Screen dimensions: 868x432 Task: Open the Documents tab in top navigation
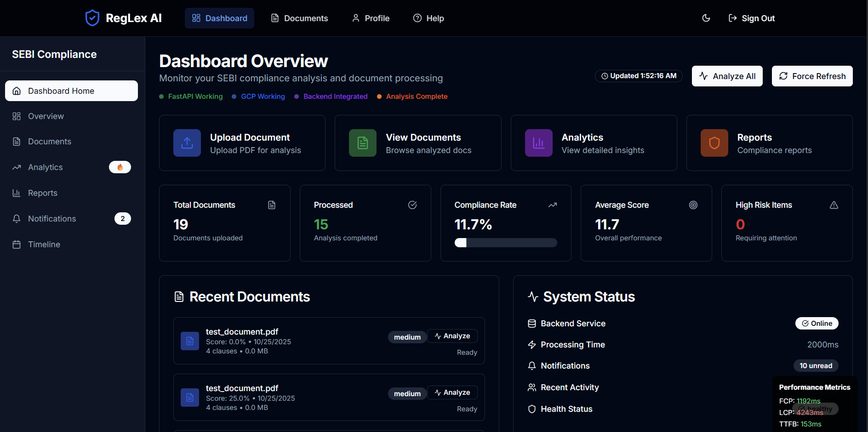[x=300, y=18]
